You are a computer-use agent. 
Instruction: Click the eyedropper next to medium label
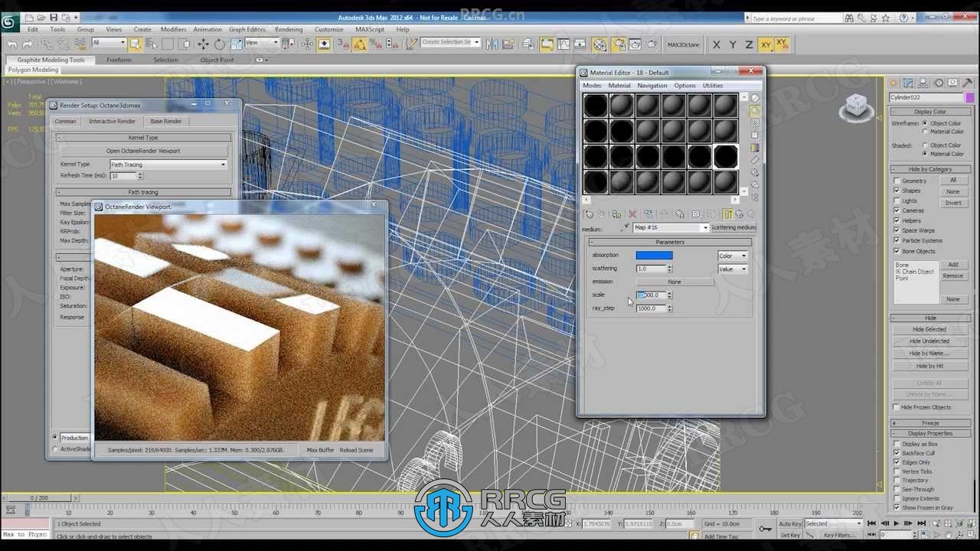[x=625, y=227]
